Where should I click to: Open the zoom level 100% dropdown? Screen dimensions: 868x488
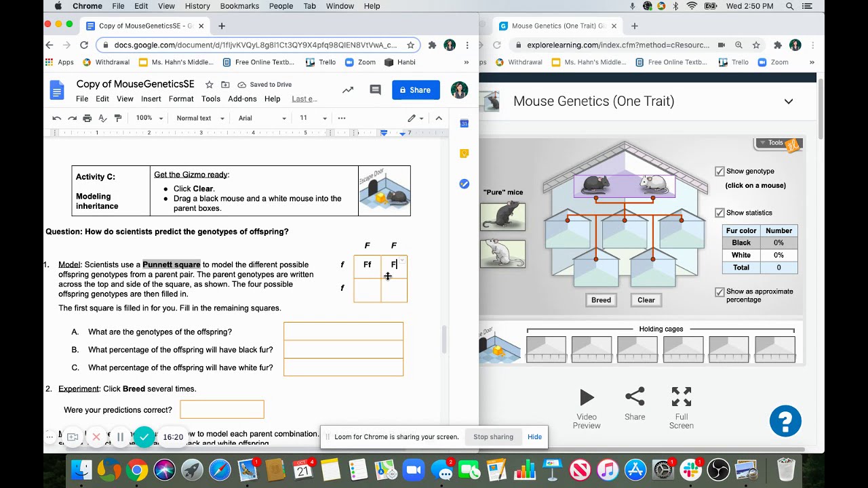149,118
